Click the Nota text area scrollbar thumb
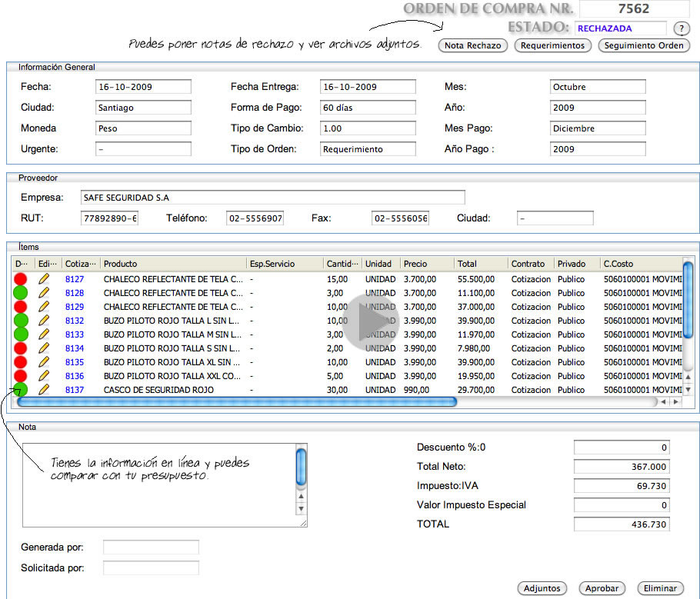 pyautogui.click(x=302, y=467)
